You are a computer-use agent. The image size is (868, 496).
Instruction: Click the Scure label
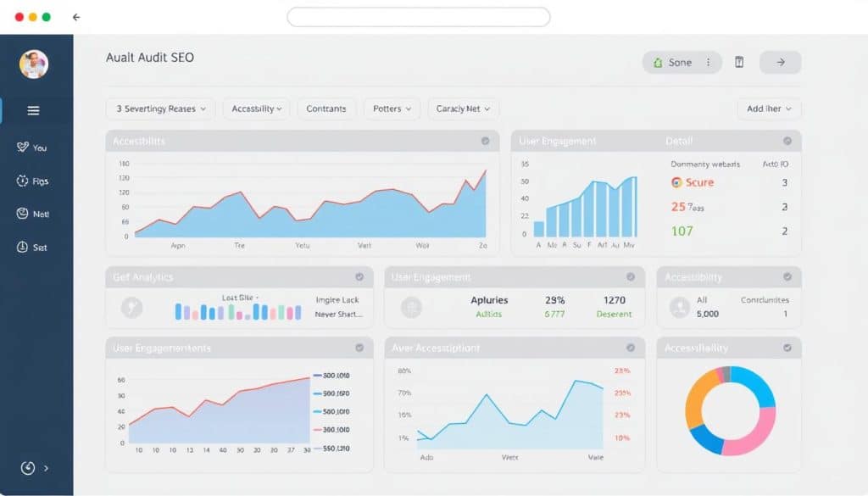[699, 182]
